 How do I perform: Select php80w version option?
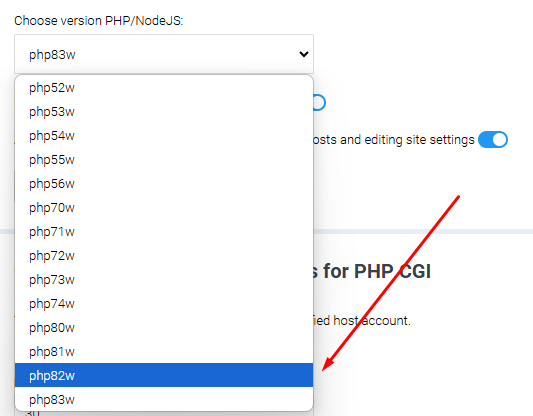[x=164, y=328]
